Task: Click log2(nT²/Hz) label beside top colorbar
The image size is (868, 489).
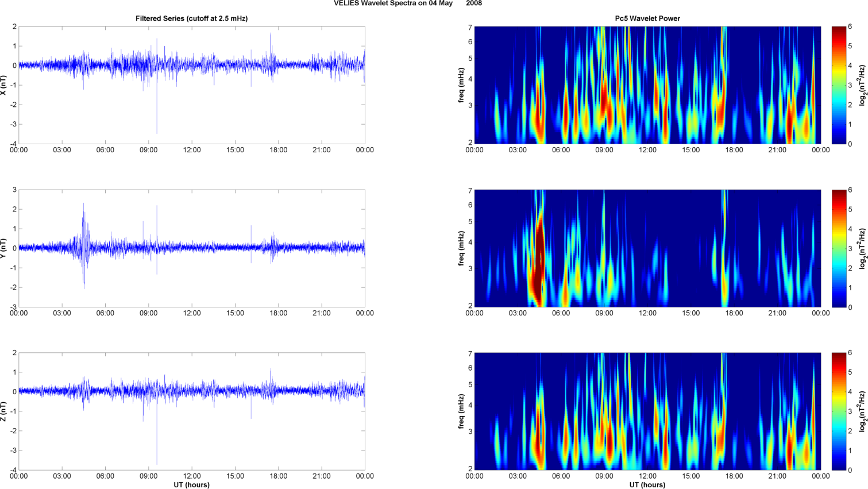Action: pos(862,85)
